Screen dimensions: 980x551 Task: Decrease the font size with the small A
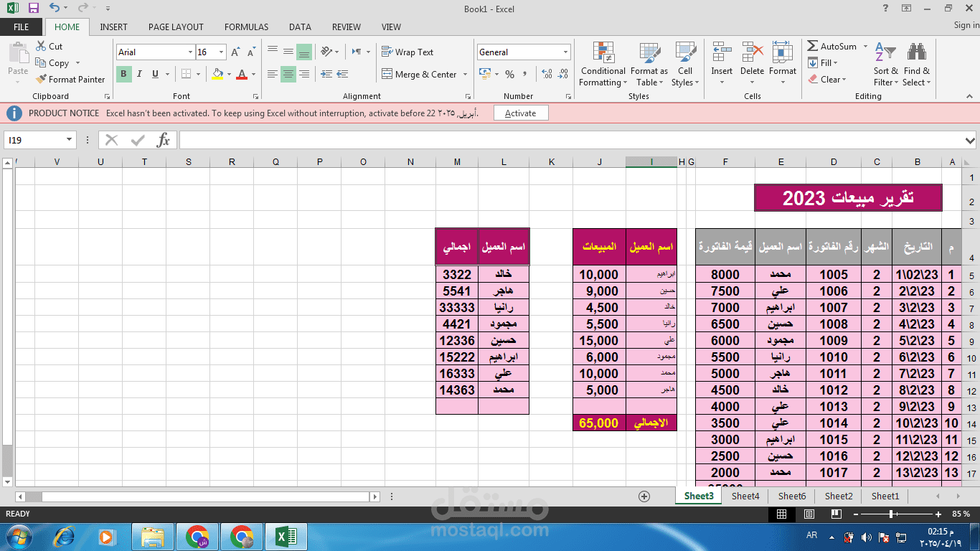pos(251,52)
